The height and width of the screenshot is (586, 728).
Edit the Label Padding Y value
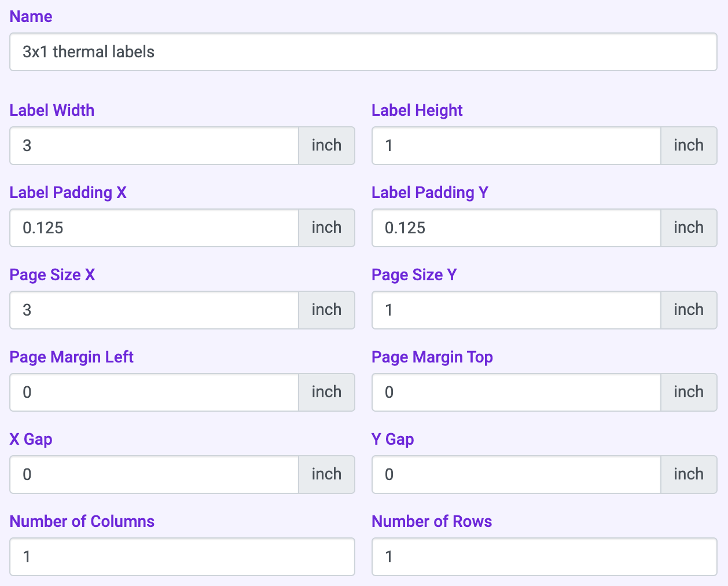[x=516, y=228]
